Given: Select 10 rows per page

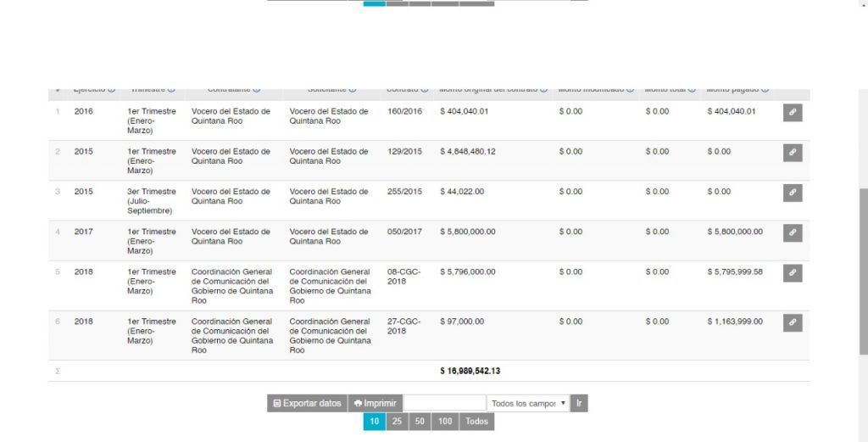Looking at the screenshot, I should 374,422.
